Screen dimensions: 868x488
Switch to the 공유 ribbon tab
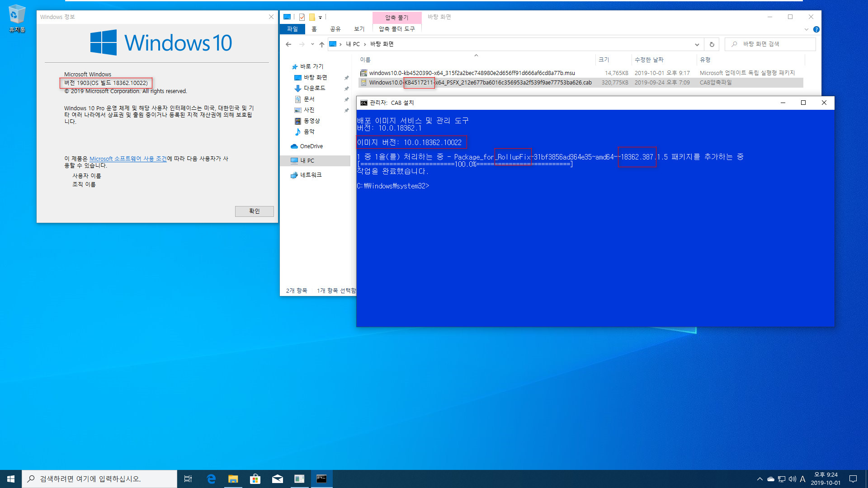(x=335, y=29)
